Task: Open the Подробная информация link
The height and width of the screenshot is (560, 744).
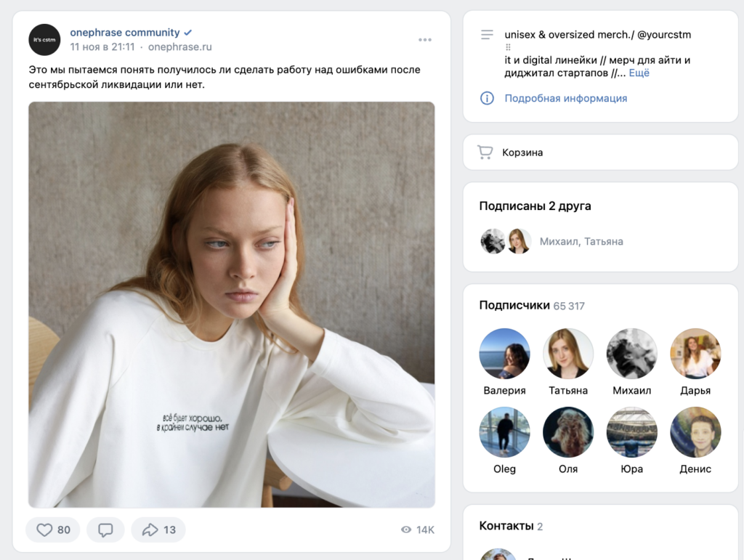Action: click(x=565, y=98)
